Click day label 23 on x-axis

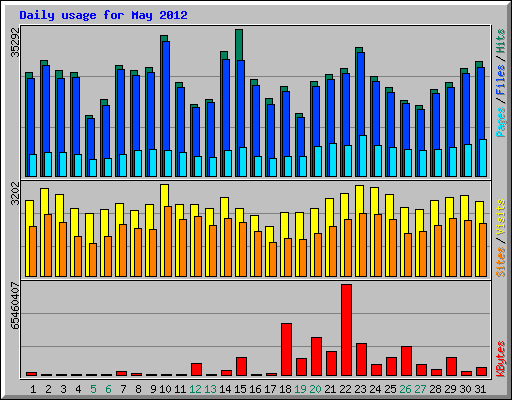click(360, 389)
